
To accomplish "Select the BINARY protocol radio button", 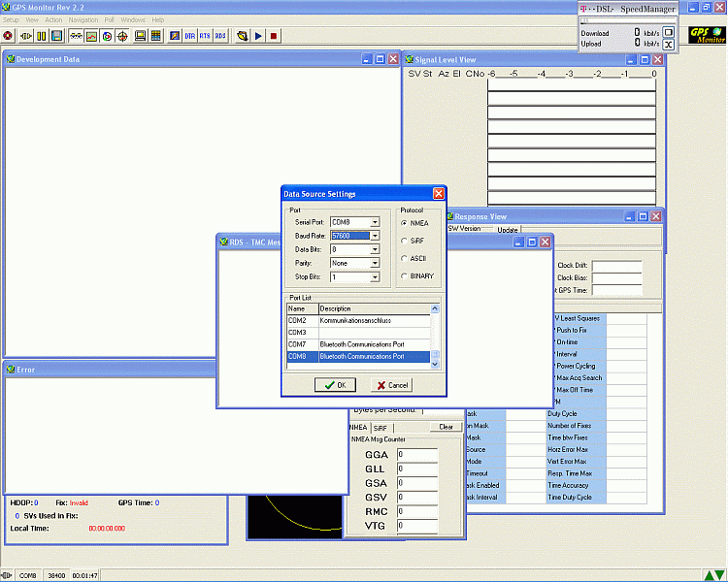I will pos(404,275).
